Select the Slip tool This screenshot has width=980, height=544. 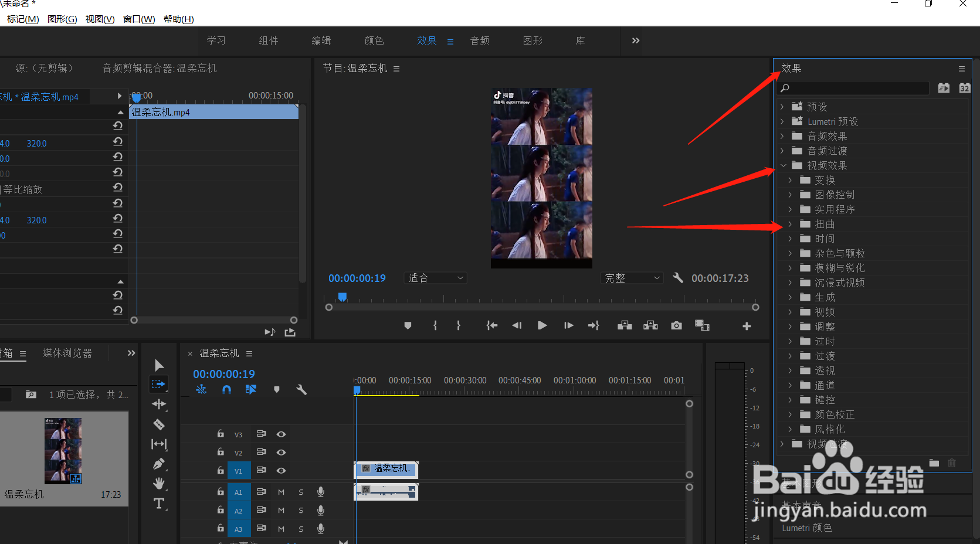(x=159, y=444)
